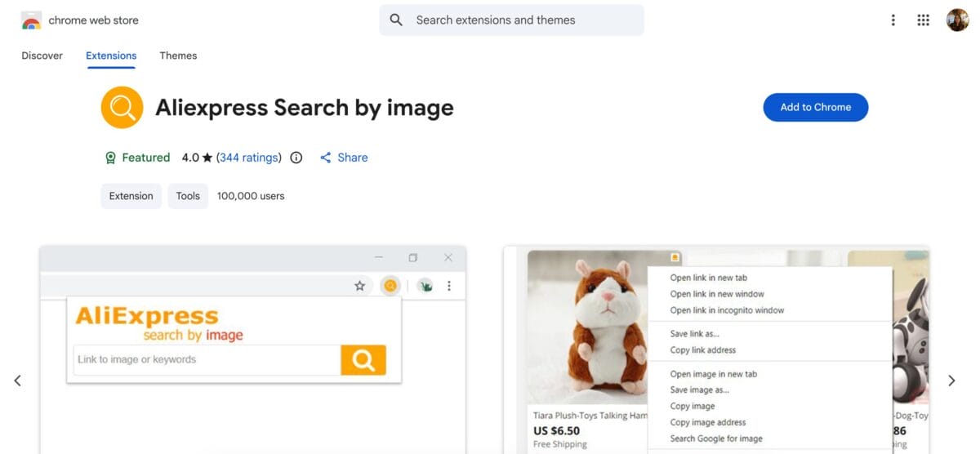The image size is (980, 454).
Task: Select 'Open image in new tab' menu entry
Action: coord(714,374)
